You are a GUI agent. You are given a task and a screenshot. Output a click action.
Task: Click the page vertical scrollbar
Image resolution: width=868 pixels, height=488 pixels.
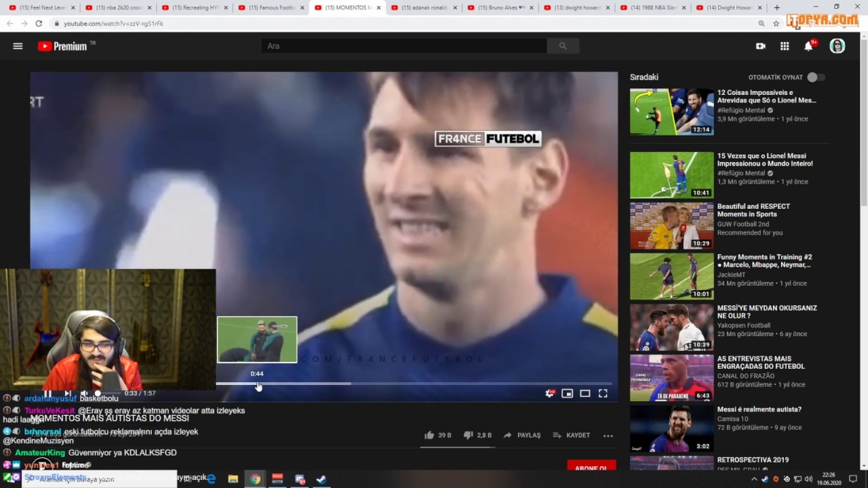click(864, 122)
